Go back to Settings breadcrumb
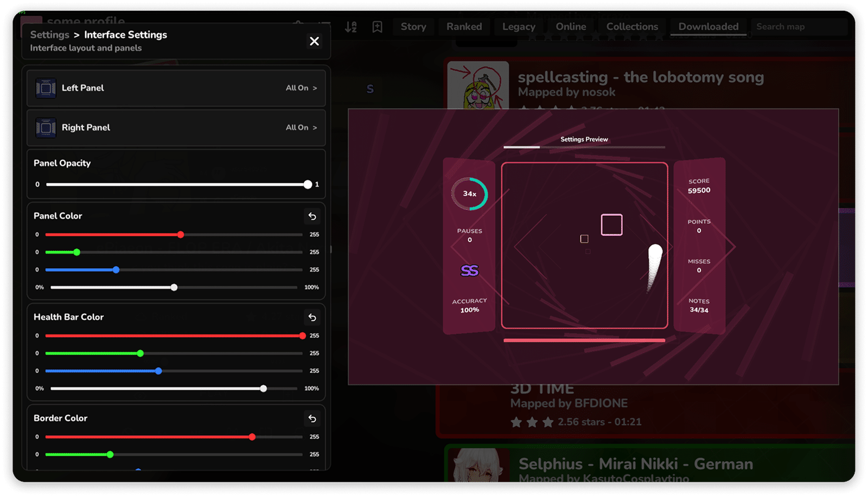 pos(50,35)
